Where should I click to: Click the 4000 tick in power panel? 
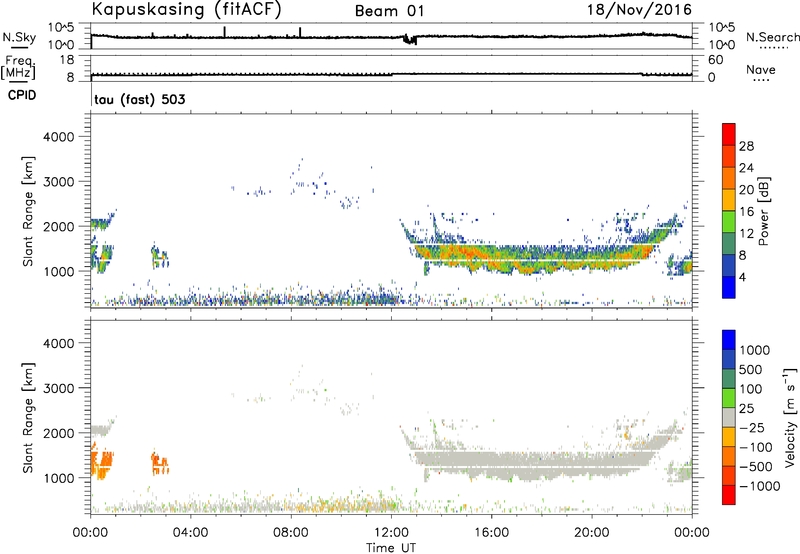pyautogui.click(x=58, y=137)
